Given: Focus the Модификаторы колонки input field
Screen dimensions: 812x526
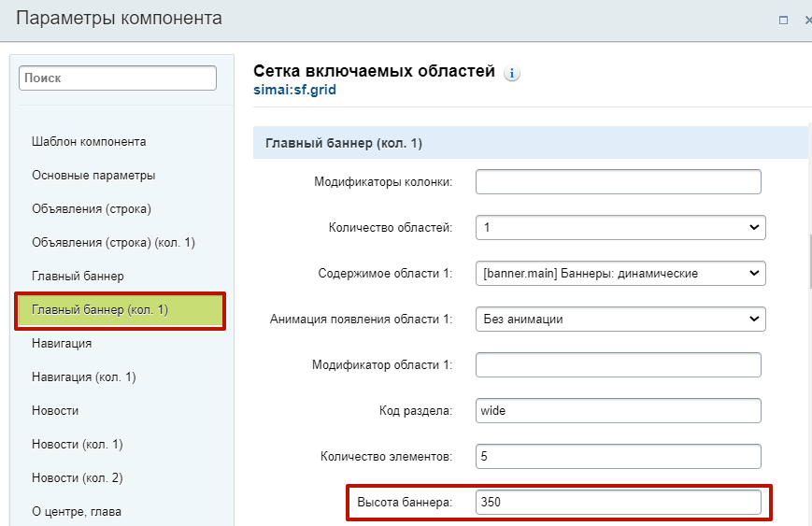Looking at the screenshot, I should click(x=618, y=181).
